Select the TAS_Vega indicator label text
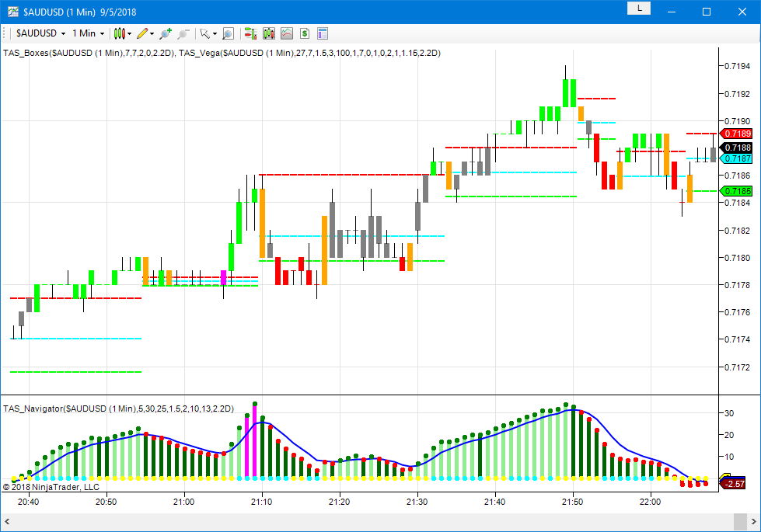Viewport: 761px width, 532px height. click(309, 53)
